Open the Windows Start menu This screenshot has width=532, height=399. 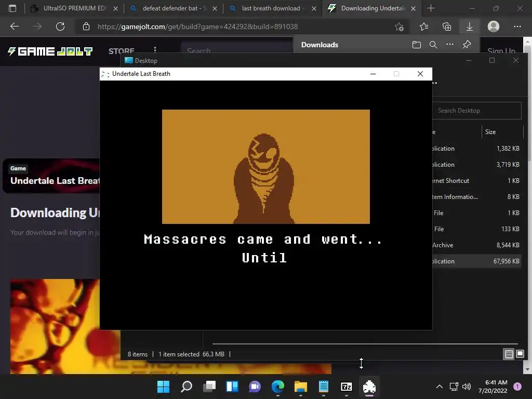(x=163, y=387)
